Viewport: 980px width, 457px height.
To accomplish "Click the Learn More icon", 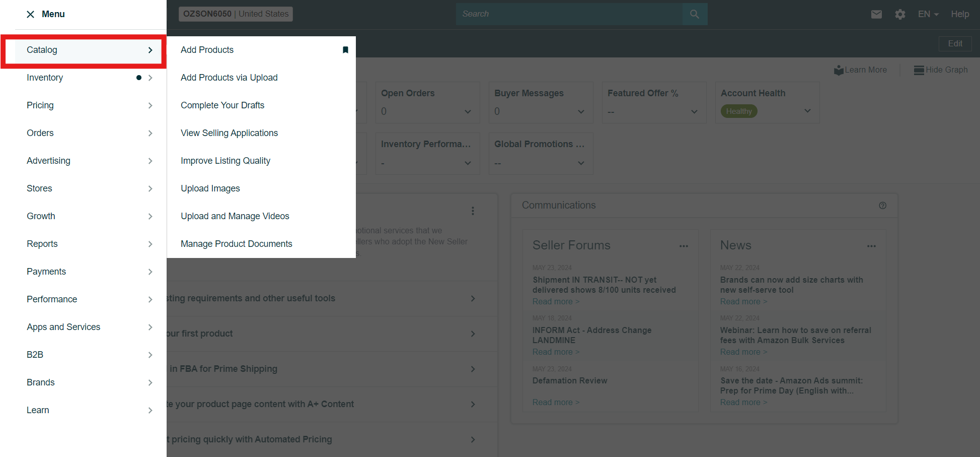I will 839,70.
